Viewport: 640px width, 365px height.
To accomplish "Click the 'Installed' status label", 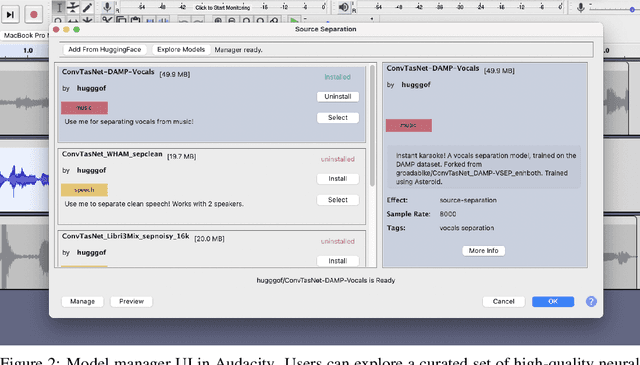I will tap(337, 77).
